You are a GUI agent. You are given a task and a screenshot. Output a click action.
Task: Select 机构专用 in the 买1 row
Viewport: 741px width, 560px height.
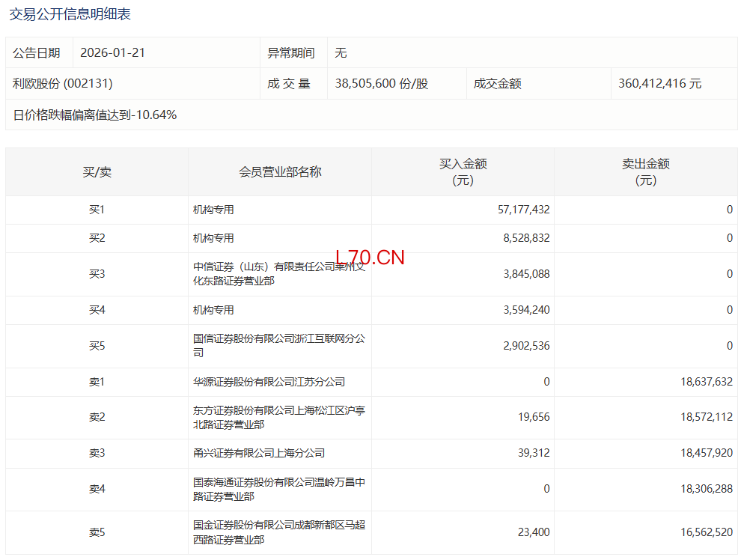click(x=213, y=210)
